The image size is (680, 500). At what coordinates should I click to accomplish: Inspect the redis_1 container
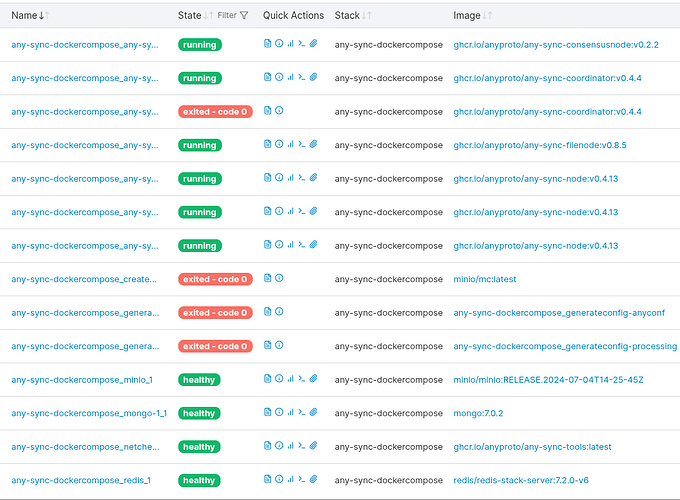click(279, 479)
